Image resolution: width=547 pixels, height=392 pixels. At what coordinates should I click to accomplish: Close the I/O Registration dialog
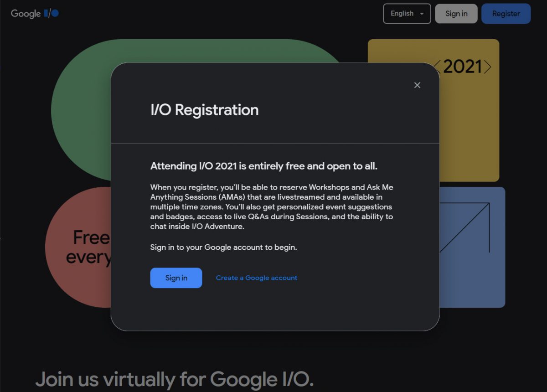(417, 85)
